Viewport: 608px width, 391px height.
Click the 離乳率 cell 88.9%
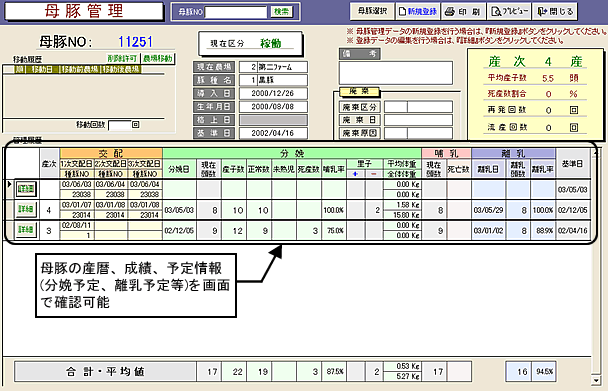point(542,230)
